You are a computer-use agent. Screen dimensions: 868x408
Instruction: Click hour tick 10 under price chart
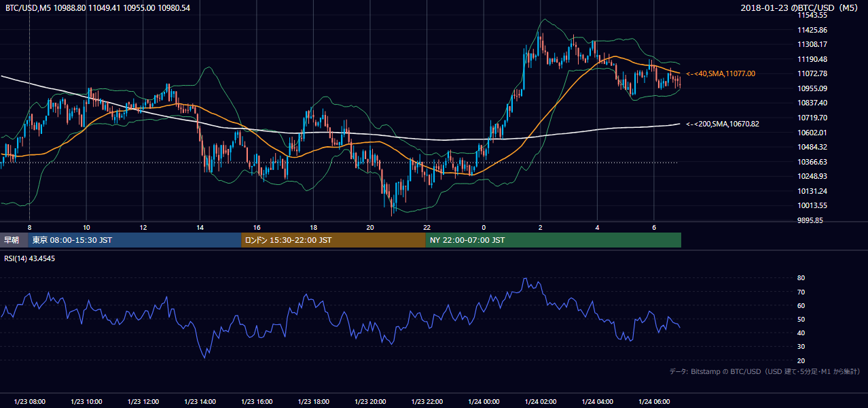pyautogui.click(x=86, y=226)
